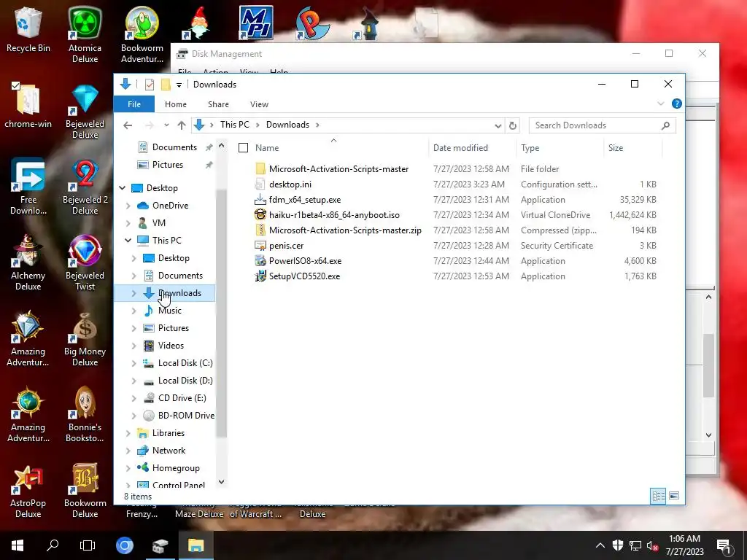Select Bookworm Deluxe desktop icon
747x560 pixels.
85,491
